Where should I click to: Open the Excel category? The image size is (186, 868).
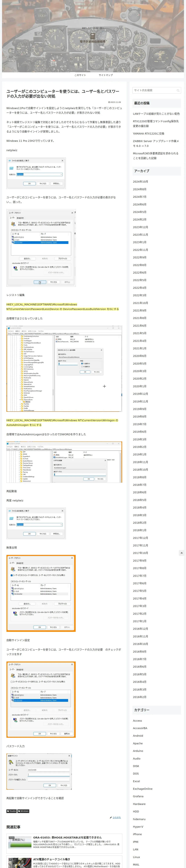pyautogui.click(x=136, y=781)
